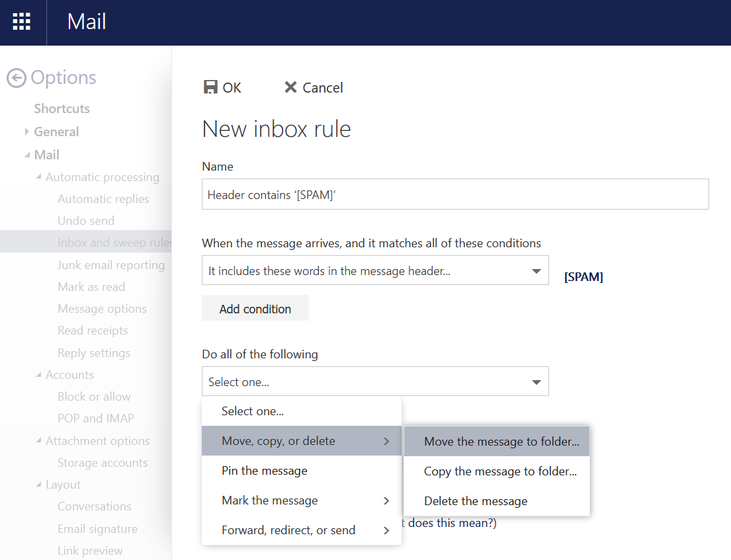This screenshot has height=560, width=731.
Task: Click the X Cancel icon
Action: tap(290, 87)
